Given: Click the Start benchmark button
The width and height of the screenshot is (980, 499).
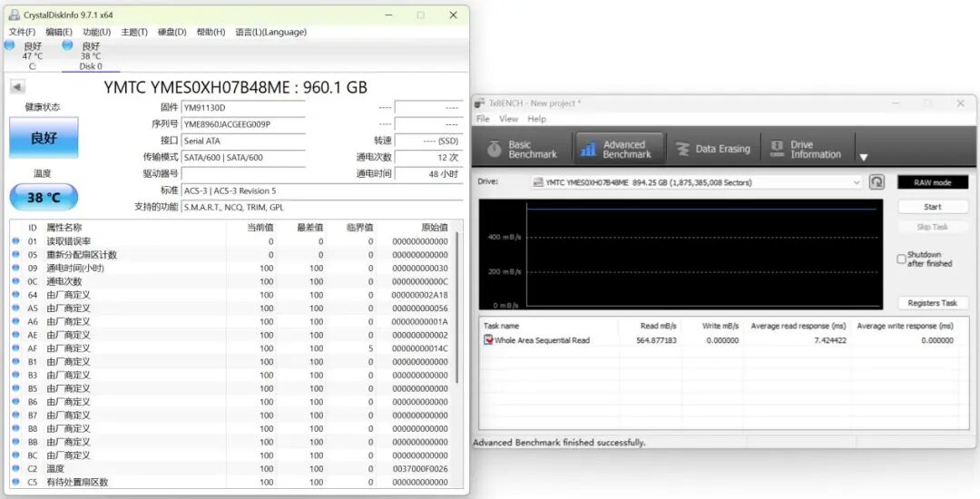Looking at the screenshot, I should (x=933, y=207).
